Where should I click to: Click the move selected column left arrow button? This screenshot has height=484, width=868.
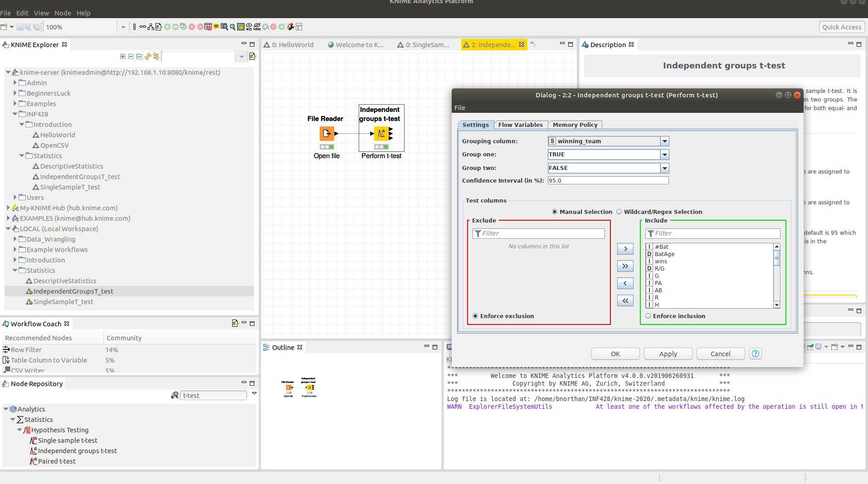tap(625, 283)
